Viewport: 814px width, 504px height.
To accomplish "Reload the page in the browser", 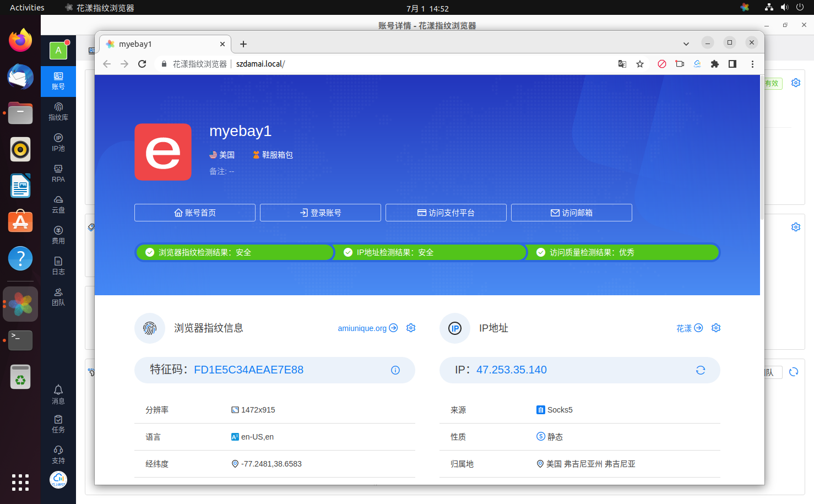I will coord(142,64).
